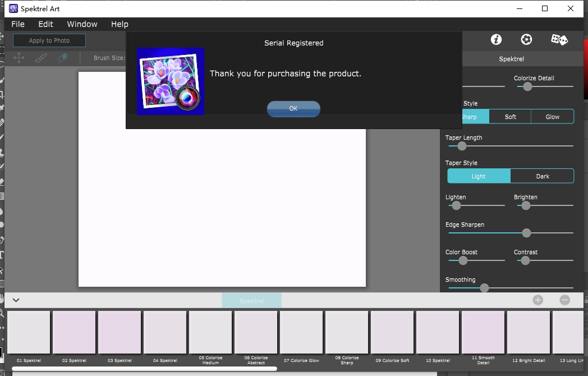
Task: Click the Apply to Photo button
Action: 49,40
